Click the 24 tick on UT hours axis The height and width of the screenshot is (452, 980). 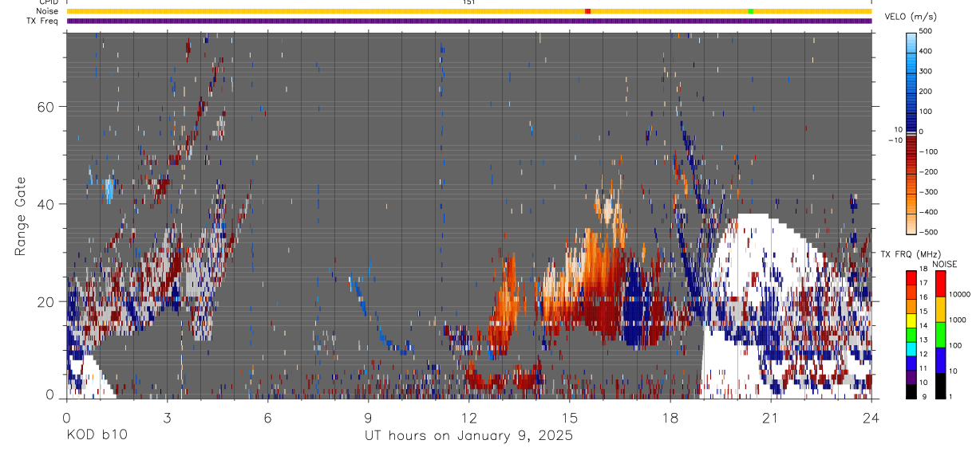click(871, 417)
